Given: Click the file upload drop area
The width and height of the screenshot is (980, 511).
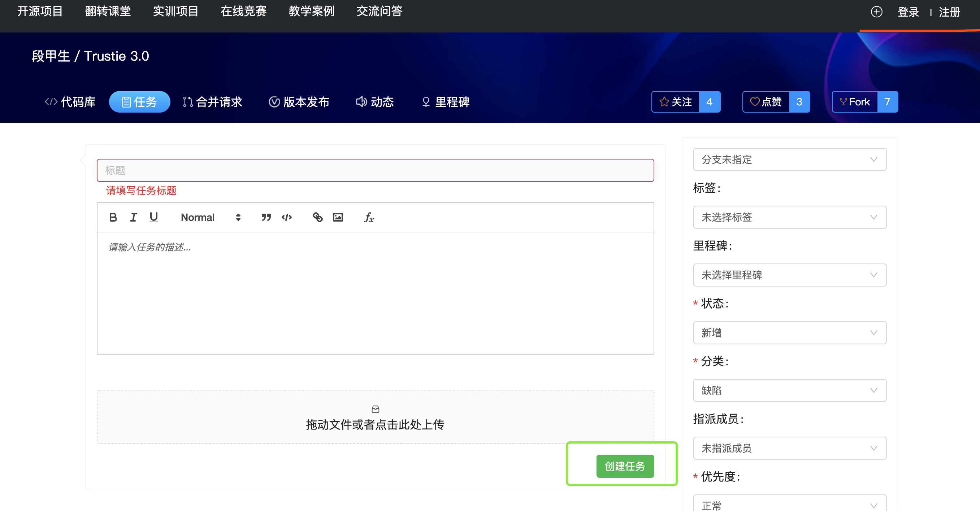Looking at the screenshot, I should tap(375, 417).
